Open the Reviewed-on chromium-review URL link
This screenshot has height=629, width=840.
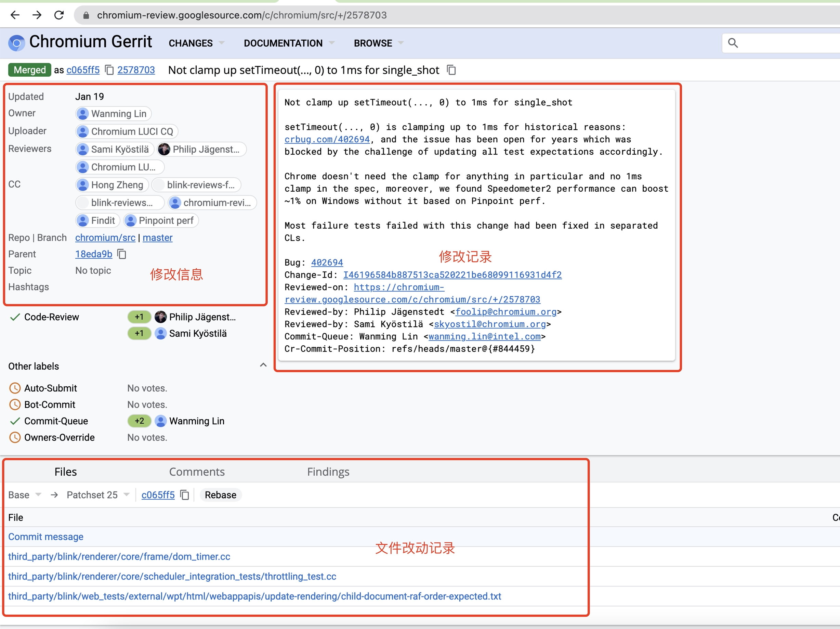tap(412, 293)
